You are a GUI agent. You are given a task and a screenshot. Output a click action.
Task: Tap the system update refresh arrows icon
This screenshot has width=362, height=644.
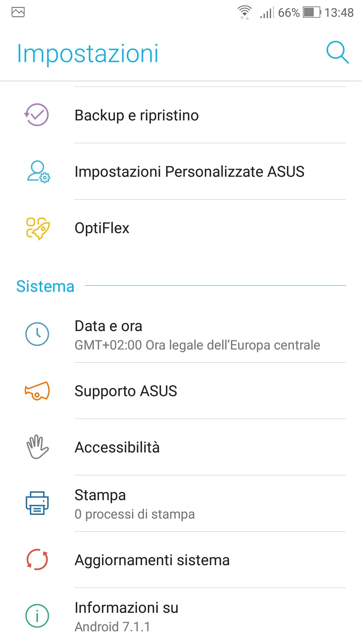[37, 559]
